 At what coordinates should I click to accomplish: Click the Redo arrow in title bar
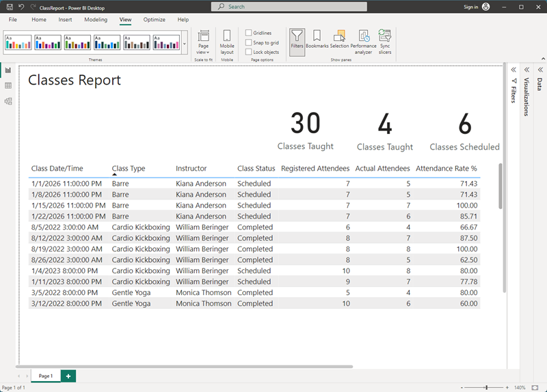click(33, 7)
